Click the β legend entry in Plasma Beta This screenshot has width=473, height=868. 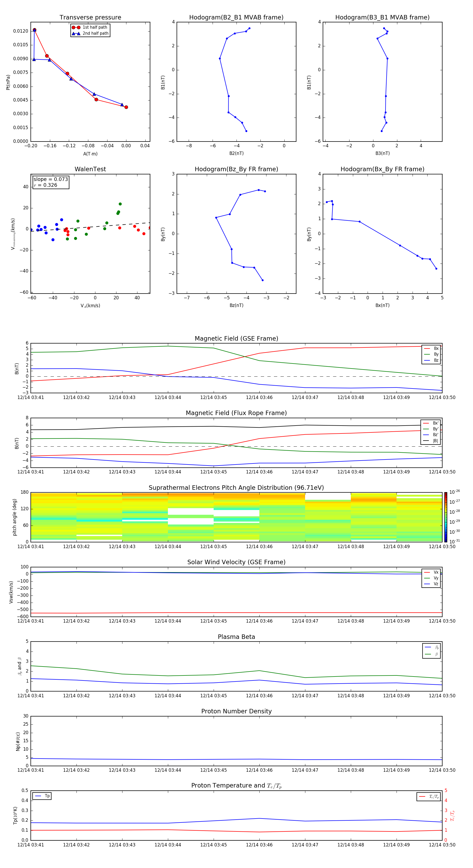pos(431,654)
